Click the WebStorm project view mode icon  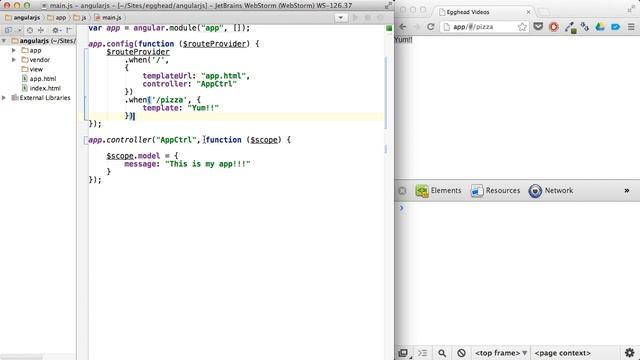pos(8,30)
